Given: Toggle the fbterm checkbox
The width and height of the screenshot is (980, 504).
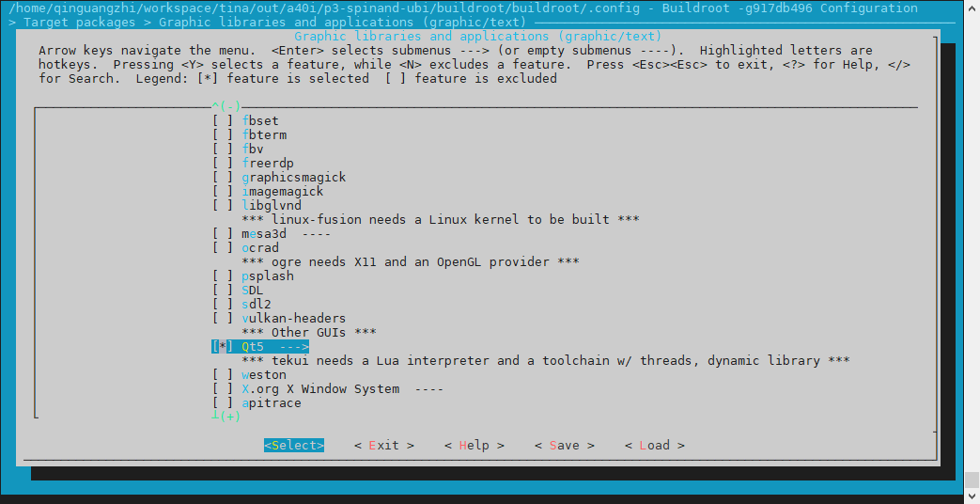Looking at the screenshot, I should (223, 135).
